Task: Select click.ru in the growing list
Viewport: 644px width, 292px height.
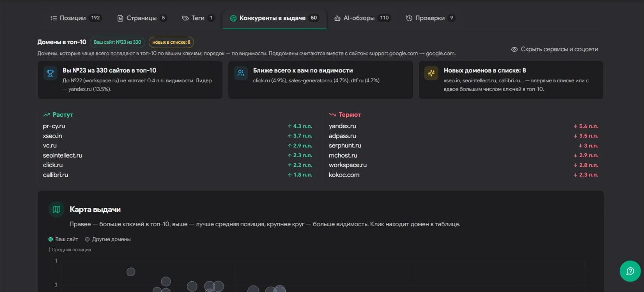Action: (x=53, y=165)
